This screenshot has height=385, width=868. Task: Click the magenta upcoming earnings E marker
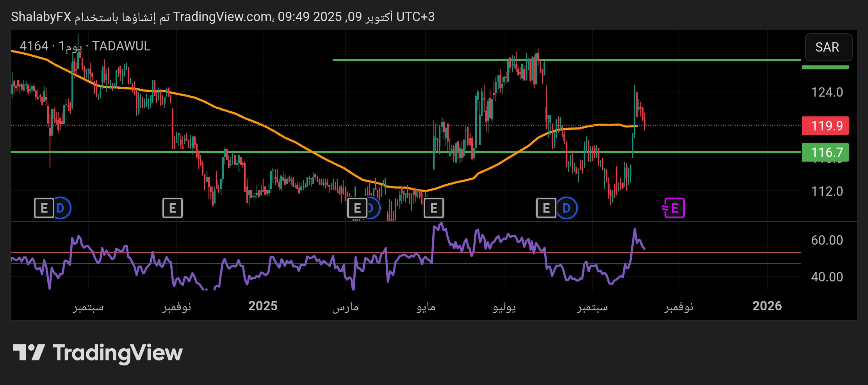coord(674,208)
